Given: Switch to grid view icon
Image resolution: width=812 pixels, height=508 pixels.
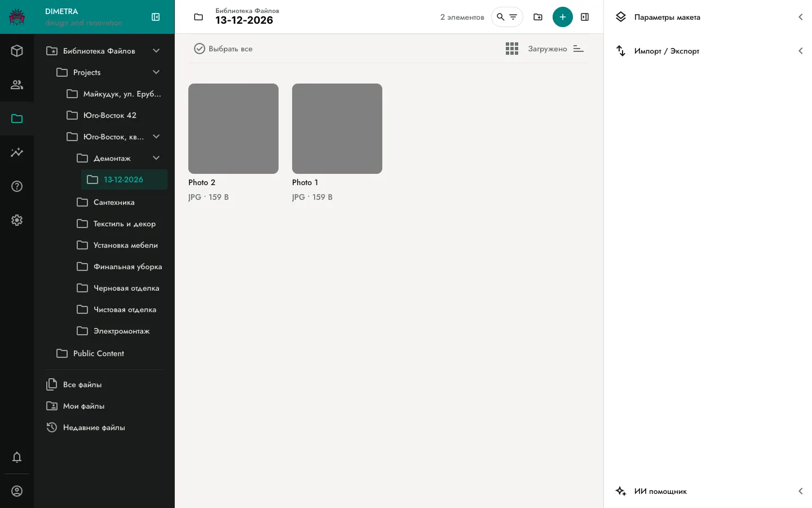Looking at the screenshot, I should click(x=512, y=49).
